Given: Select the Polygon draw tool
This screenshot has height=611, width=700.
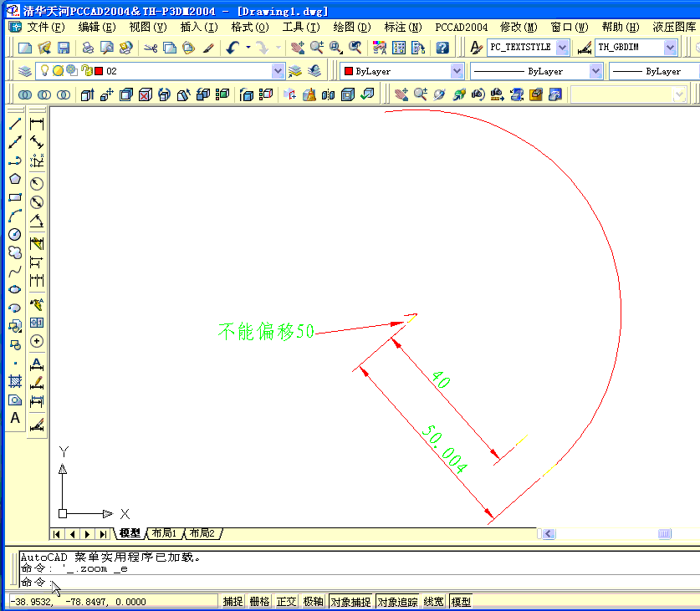Looking at the screenshot, I should click(15, 179).
